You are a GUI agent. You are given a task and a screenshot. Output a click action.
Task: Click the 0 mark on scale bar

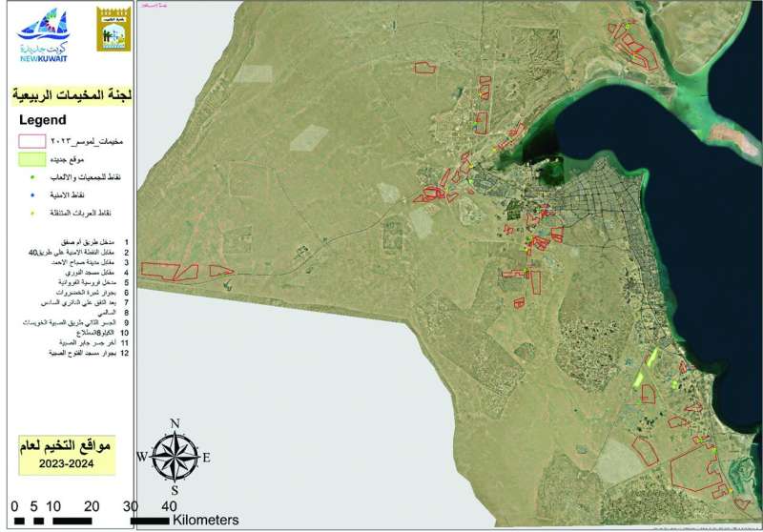point(15,505)
